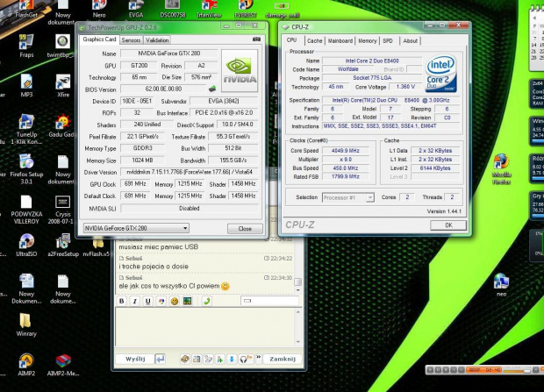Click Close button in GPU-Z
Screen dimensions: 544x392
(x=245, y=229)
